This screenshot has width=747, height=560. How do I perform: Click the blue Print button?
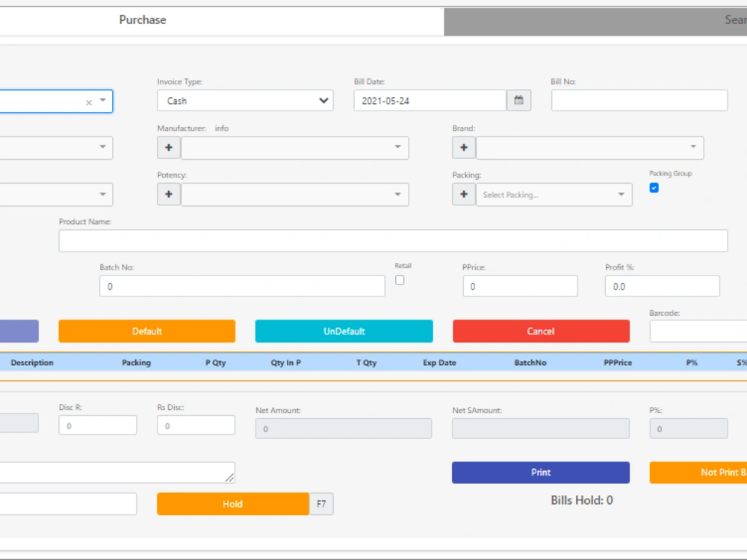click(x=541, y=473)
